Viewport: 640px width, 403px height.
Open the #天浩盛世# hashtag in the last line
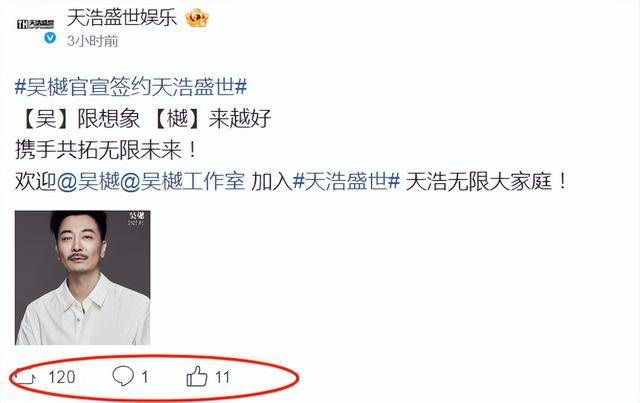click(346, 181)
